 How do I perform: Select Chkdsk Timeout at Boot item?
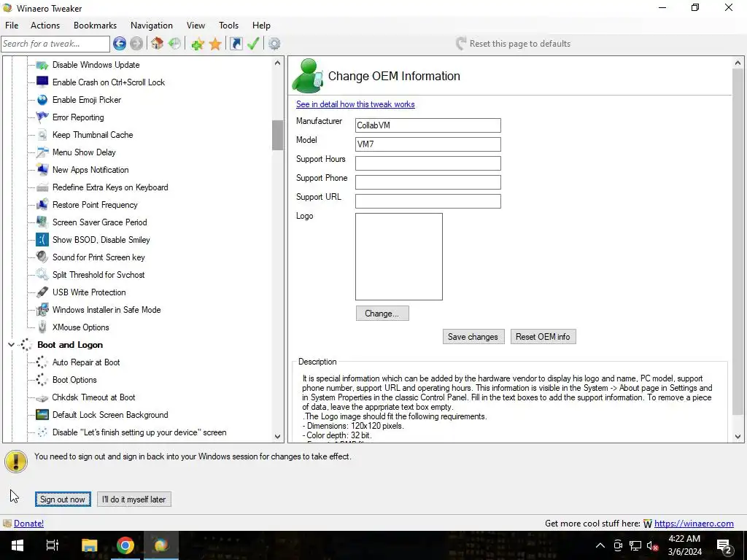93,397
